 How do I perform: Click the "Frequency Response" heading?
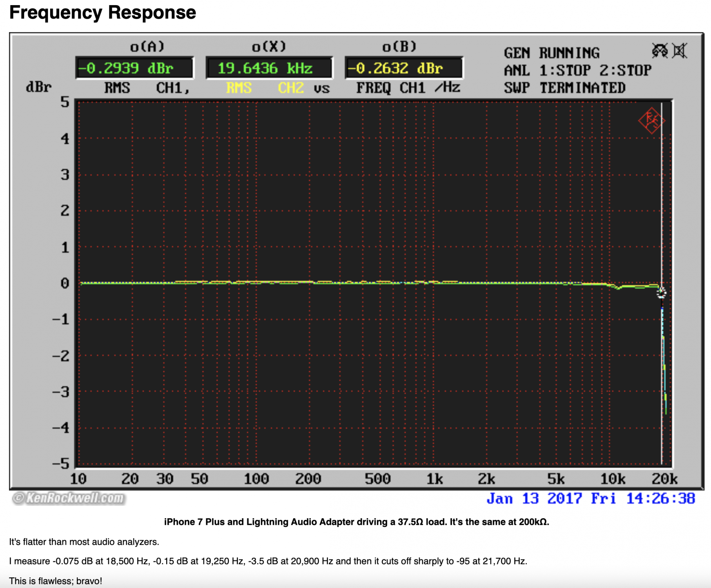[103, 12]
